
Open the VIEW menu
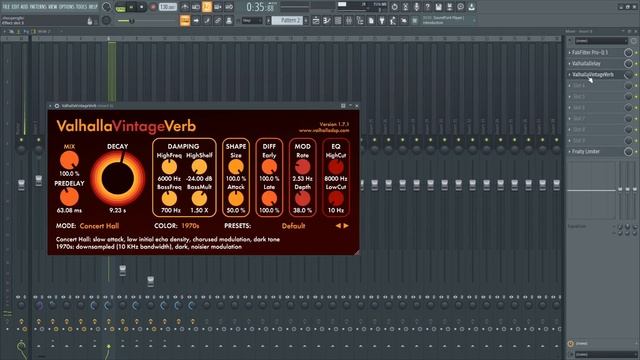(53, 7)
